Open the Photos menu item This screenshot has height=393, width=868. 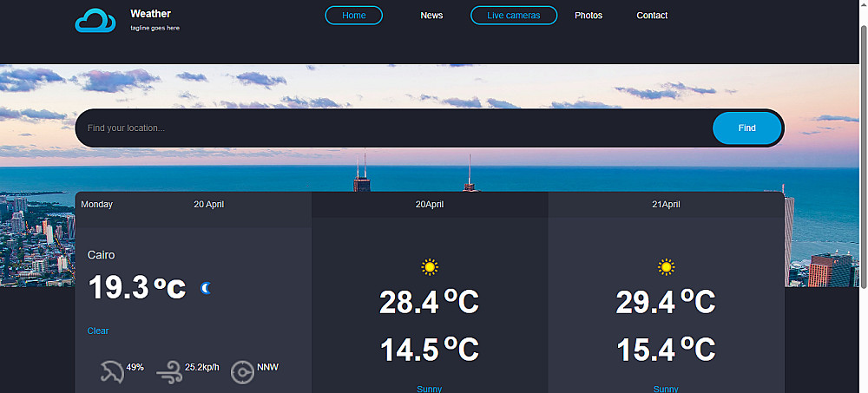(x=589, y=16)
